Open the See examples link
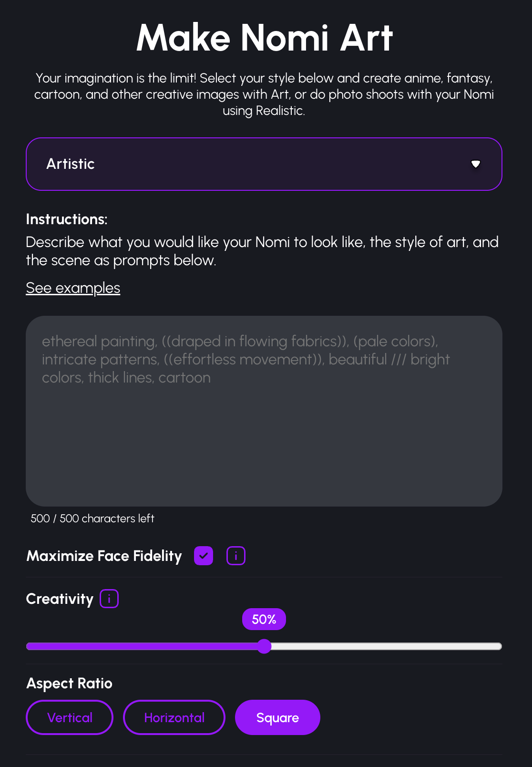The image size is (532, 767). coord(73,288)
